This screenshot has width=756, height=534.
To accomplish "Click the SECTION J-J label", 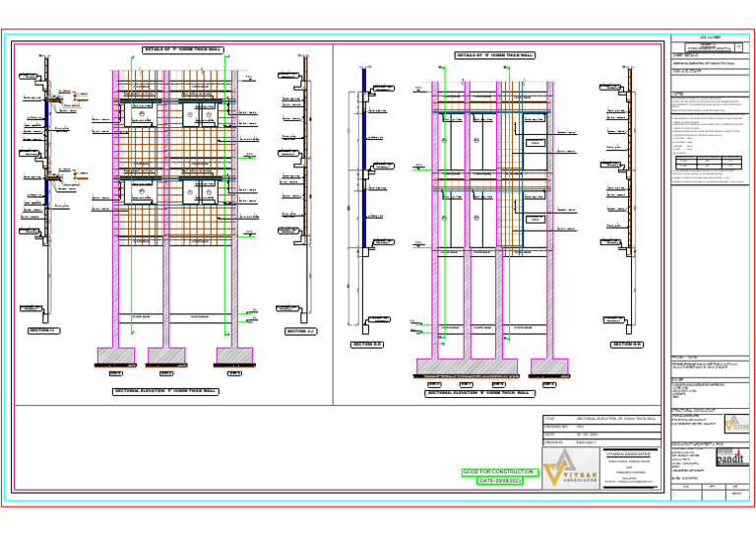I will point(301,331).
